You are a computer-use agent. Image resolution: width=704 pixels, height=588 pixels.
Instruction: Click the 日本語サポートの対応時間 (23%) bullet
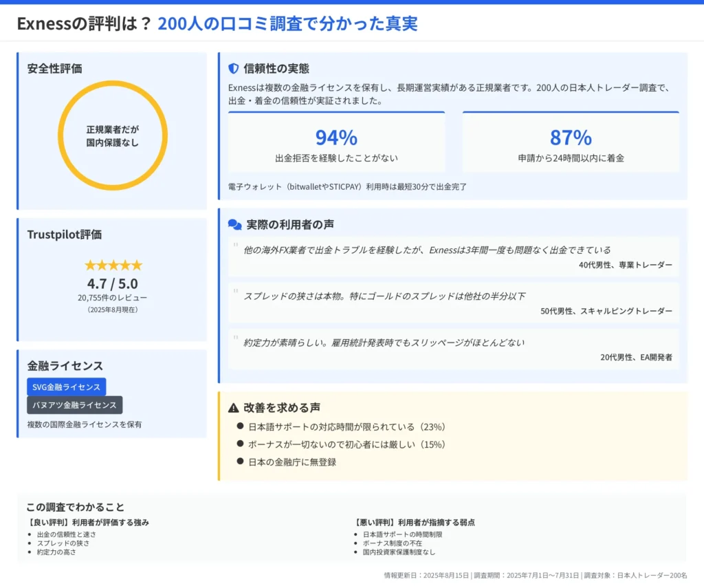[x=346, y=427]
